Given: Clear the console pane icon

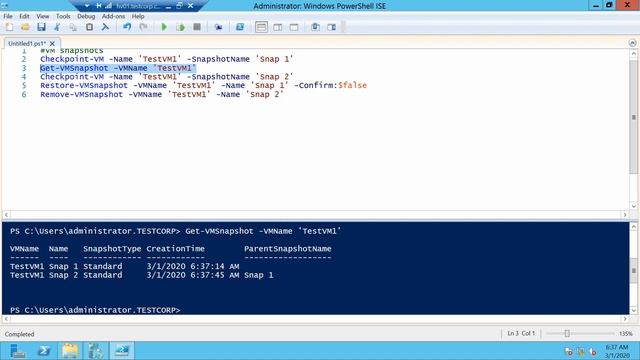Looking at the screenshot, I should (105, 27).
